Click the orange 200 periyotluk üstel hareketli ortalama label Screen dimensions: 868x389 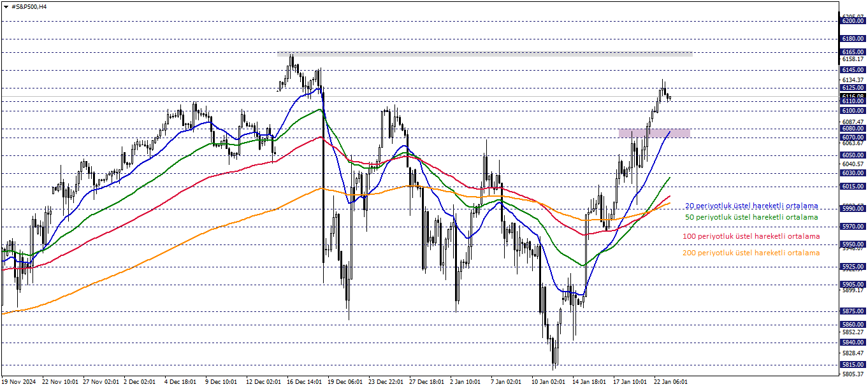[751, 253]
